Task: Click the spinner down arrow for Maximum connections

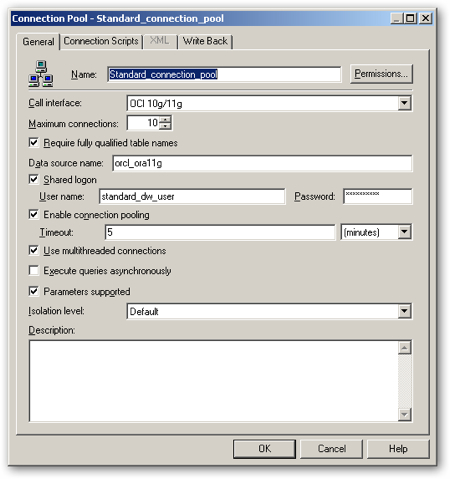Action: (165, 126)
